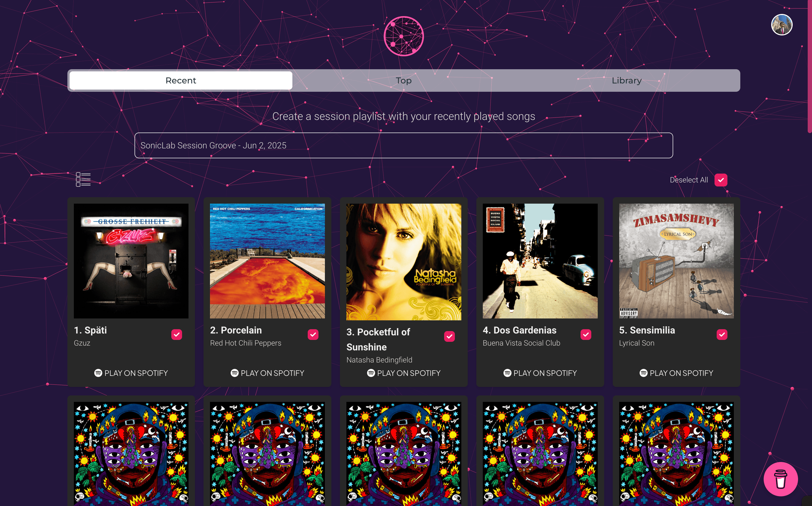Click the session playlist name input field
This screenshot has height=506, width=812.
(x=403, y=145)
